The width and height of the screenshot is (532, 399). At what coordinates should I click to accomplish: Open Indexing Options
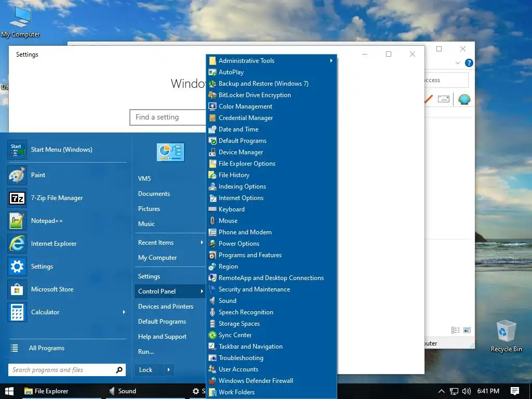coord(271,187)
